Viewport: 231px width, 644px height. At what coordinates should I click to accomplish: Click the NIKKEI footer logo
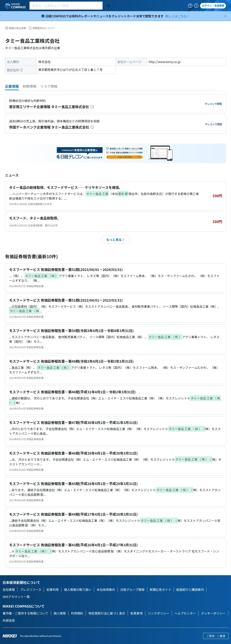pos(10,636)
